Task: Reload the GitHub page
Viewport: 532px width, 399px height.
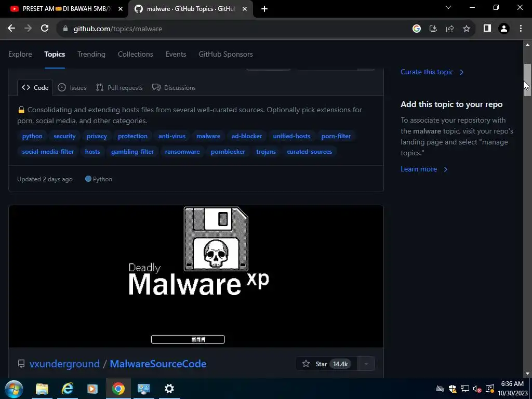Action: [x=45, y=29]
